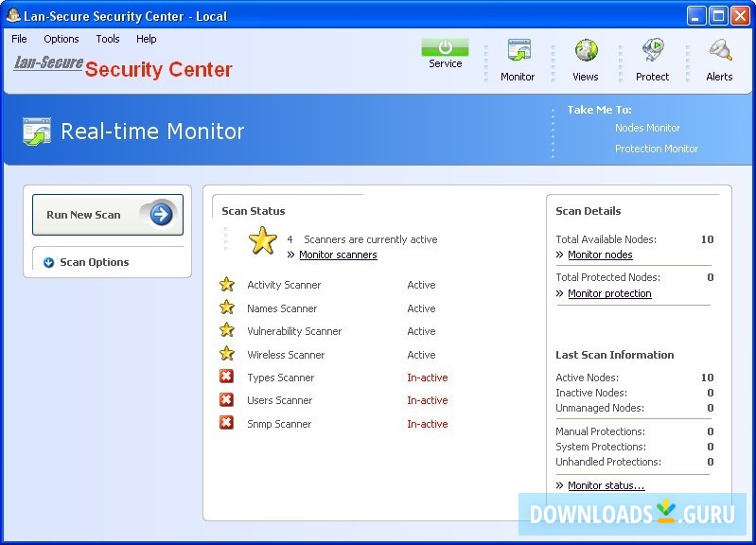Click the Active status of Vulnerability Scanner
Viewport: 756px width, 545px height.
pyautogui.click(x=421, y=331)
